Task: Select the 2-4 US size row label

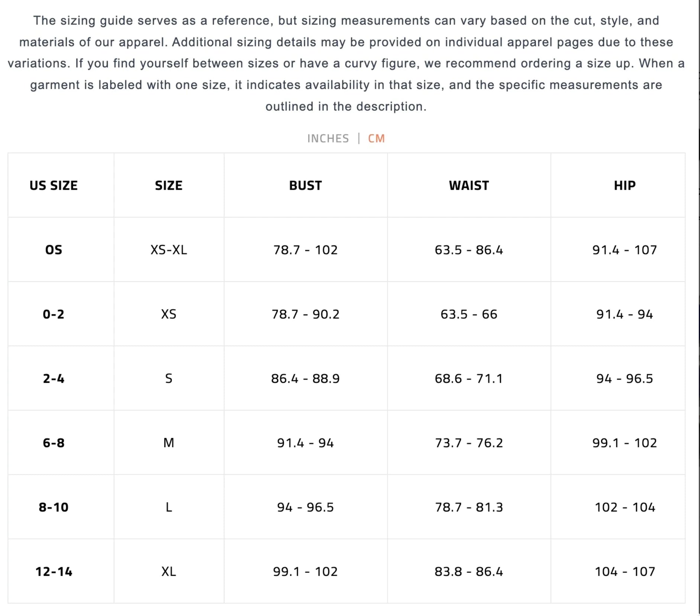Action: pos(54,378)
